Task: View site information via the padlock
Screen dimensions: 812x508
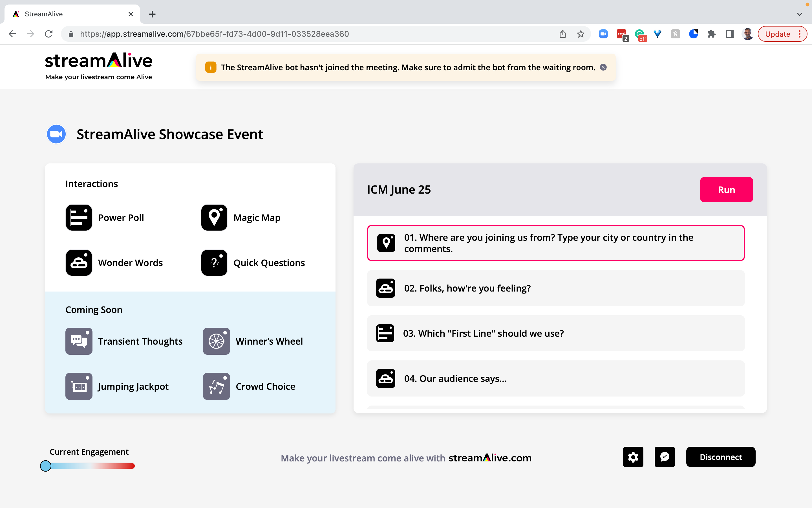Action: point(71,34)
